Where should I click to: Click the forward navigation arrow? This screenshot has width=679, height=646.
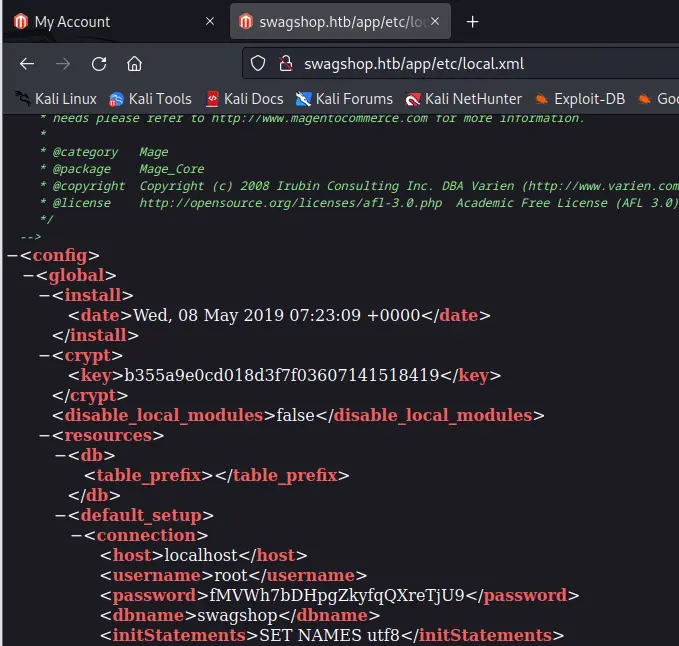(x=63, y=64)
